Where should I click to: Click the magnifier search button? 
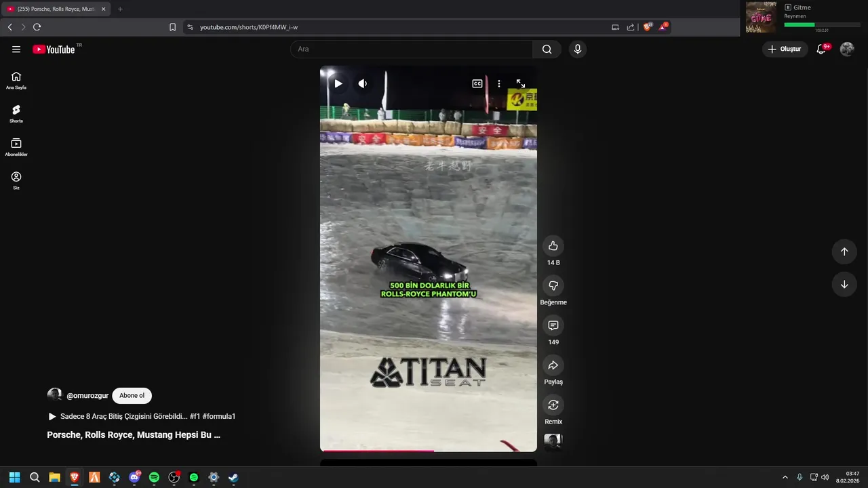547,49
